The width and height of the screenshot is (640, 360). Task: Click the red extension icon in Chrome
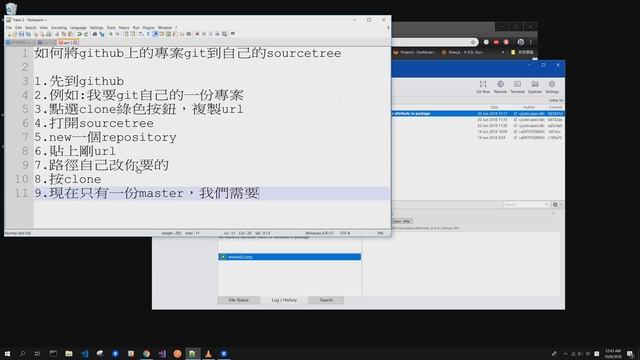496,42
